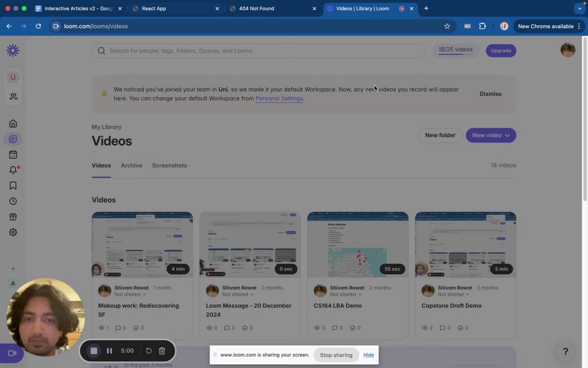
Task: Restart the recording
Action: coord(149,351)
